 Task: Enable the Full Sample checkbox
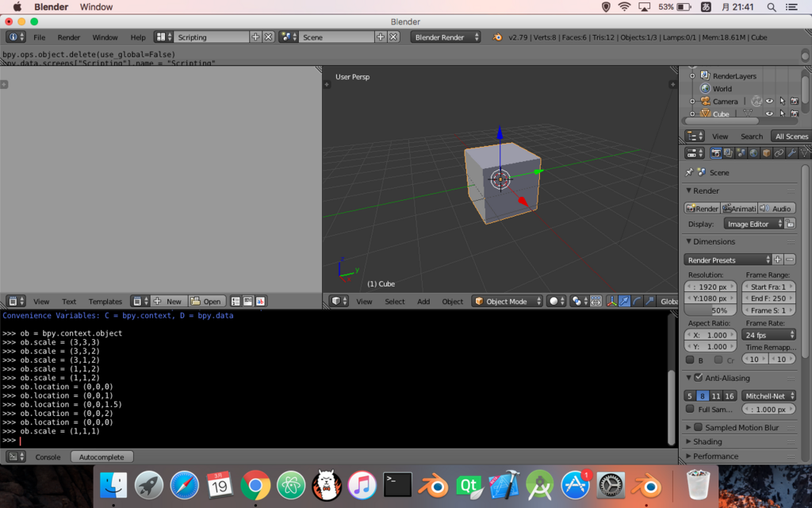click(690, 409)
